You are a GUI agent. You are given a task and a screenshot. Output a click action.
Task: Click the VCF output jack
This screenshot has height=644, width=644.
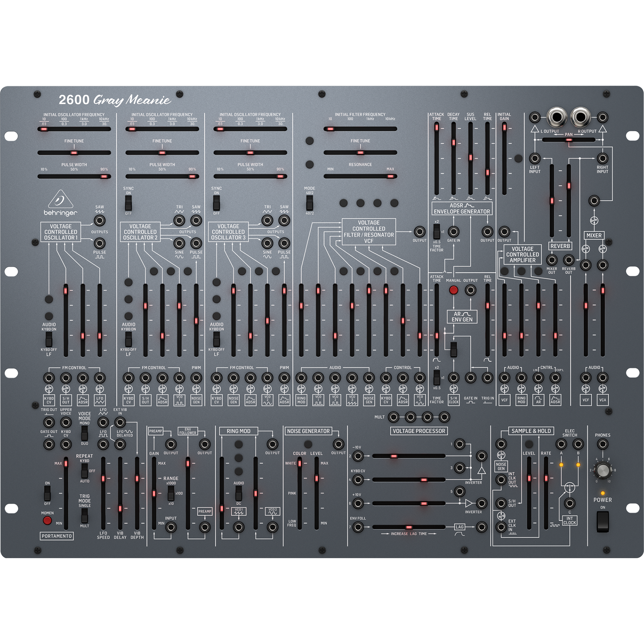tap(419, 232)
